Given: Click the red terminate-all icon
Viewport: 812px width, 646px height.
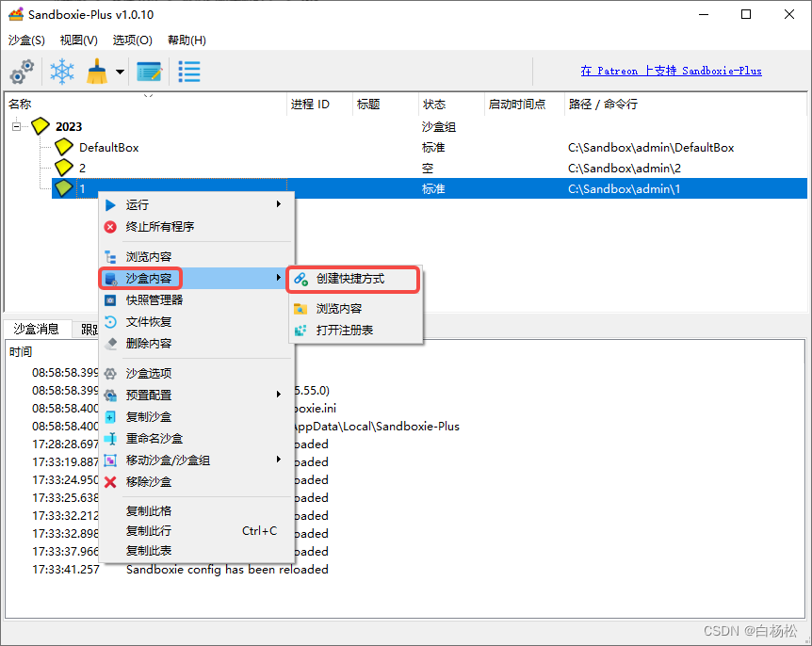Looking at the screenshot, I should coord(110,227).
